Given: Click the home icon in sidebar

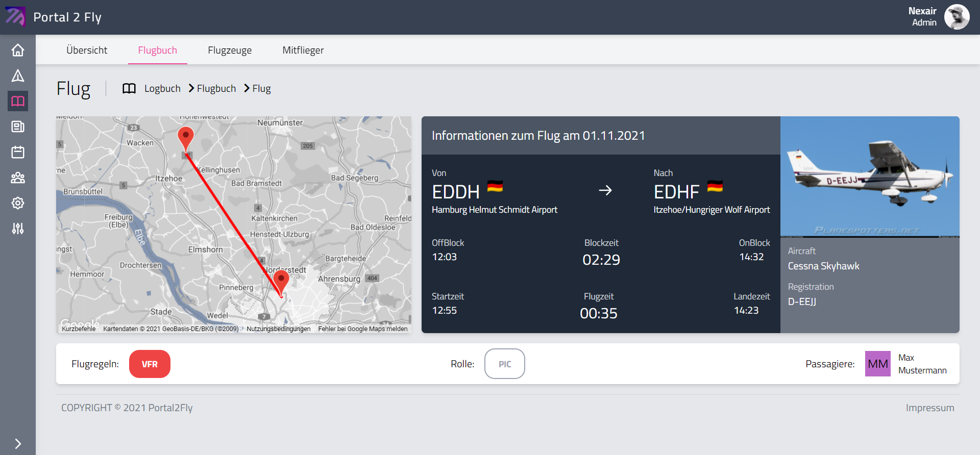Looking at the screenshot, I should click(18, 50).
